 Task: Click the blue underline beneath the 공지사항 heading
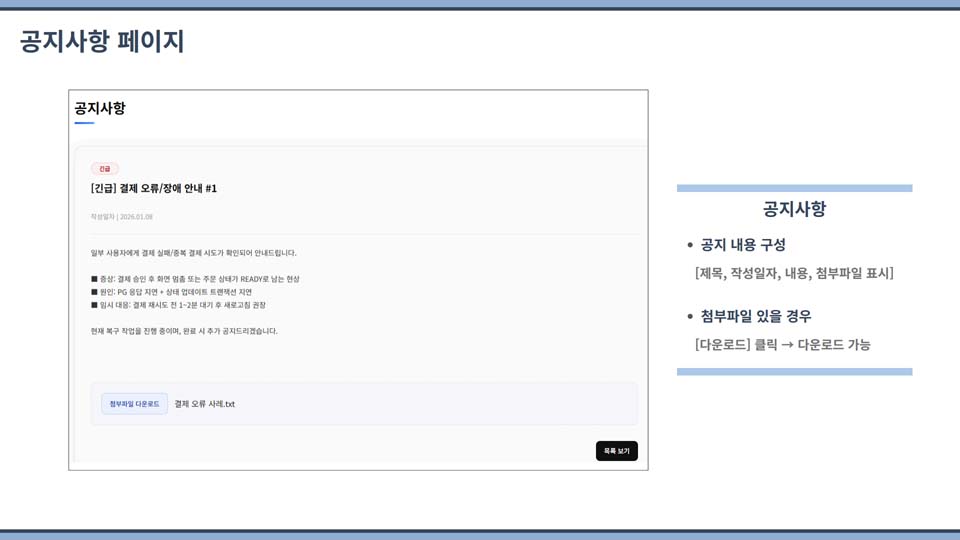coord(84,123)
